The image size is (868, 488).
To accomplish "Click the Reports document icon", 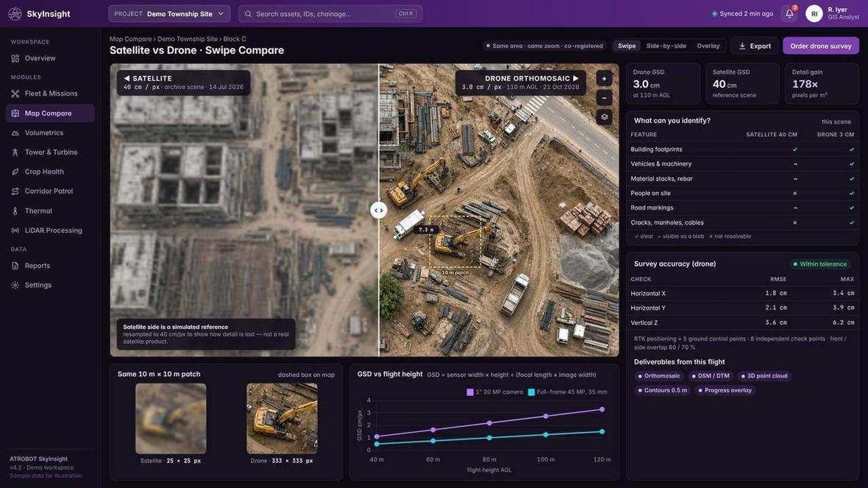I will pos(15,266).
